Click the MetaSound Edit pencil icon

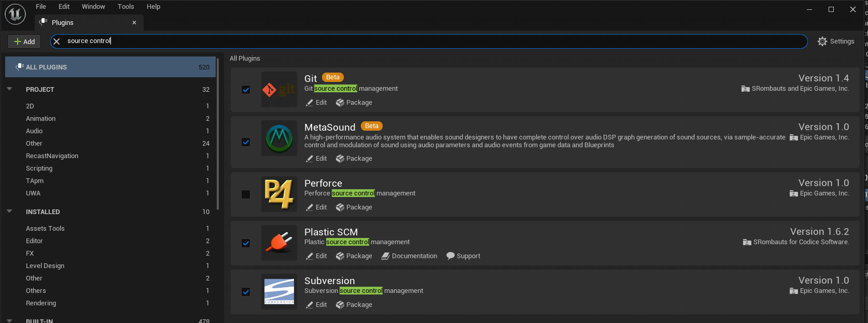click(x=310, y=159)
